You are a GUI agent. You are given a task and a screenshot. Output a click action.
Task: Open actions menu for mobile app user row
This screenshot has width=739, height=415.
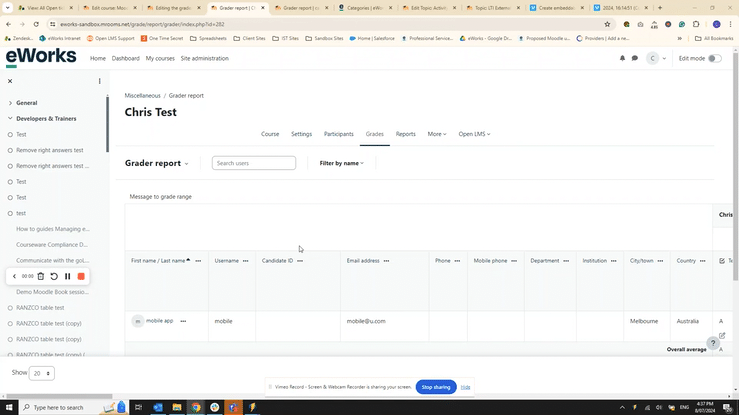[183, 321]
